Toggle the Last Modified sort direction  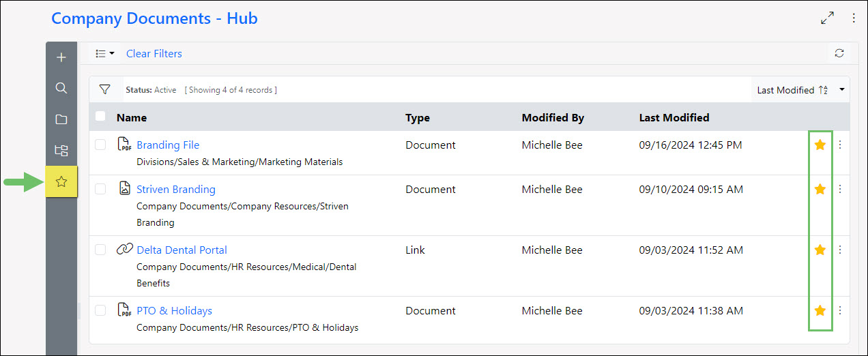pos(823,90)
